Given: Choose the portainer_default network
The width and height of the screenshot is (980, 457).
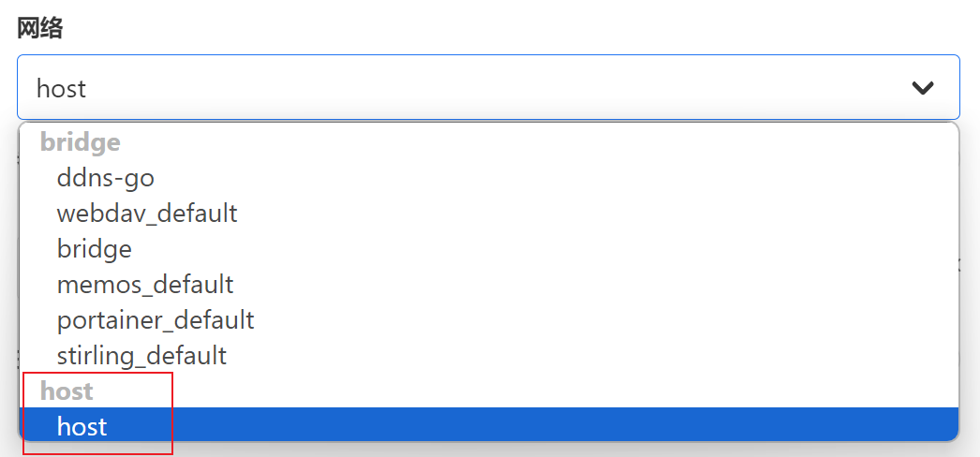Looking at the screenshot, I should [156, 320].
